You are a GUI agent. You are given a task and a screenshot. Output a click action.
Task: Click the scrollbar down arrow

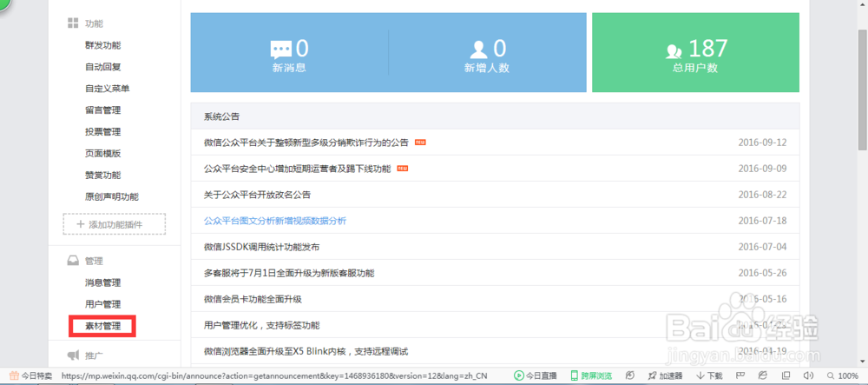pyautogui.click(x=863, y=362)
